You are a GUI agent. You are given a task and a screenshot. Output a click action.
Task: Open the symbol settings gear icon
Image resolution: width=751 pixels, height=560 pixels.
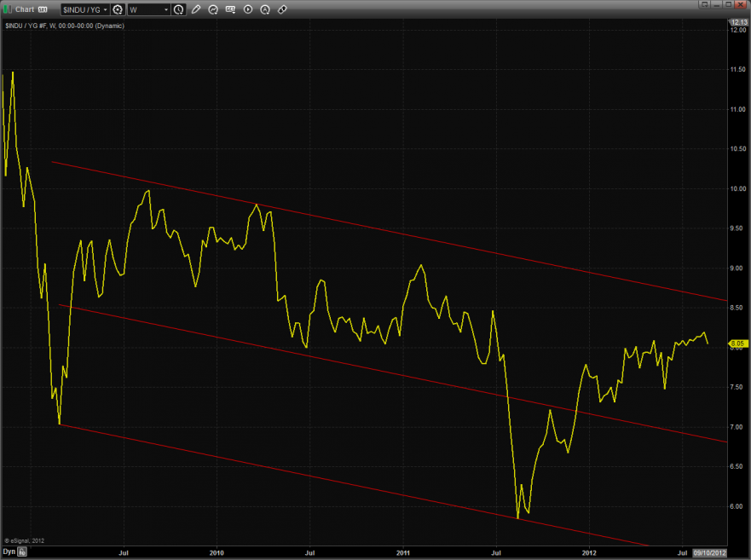point(118,9)
